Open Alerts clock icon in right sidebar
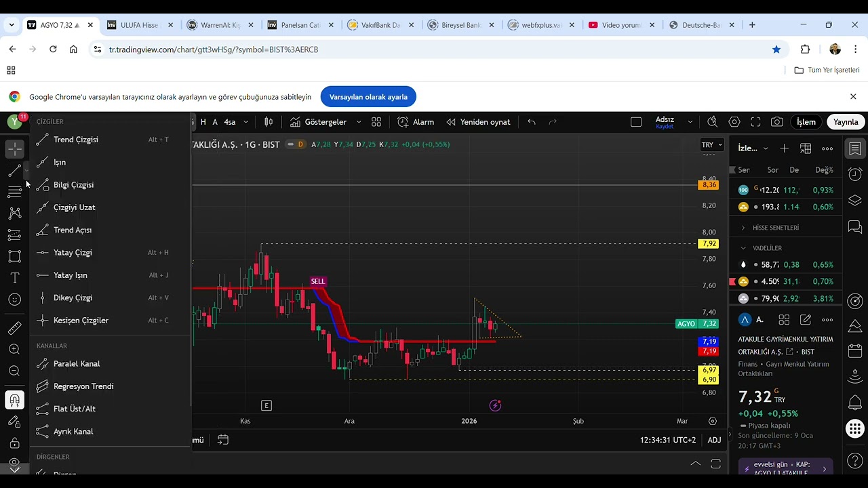This screenshot has height=488, width=868. (855, 174)
